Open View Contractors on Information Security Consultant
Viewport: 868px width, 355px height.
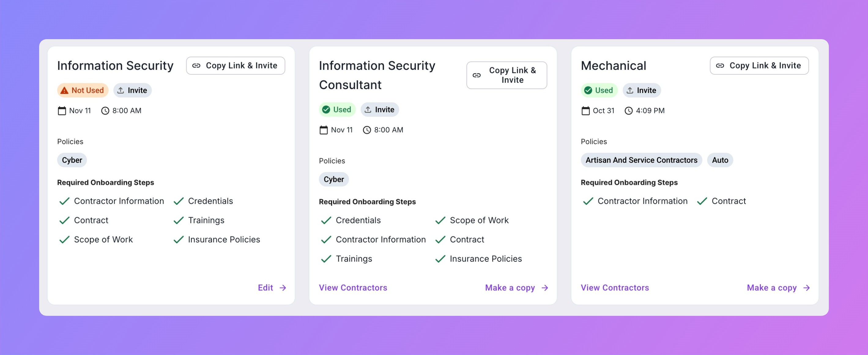pyautogui.click(x=353, y=288)
